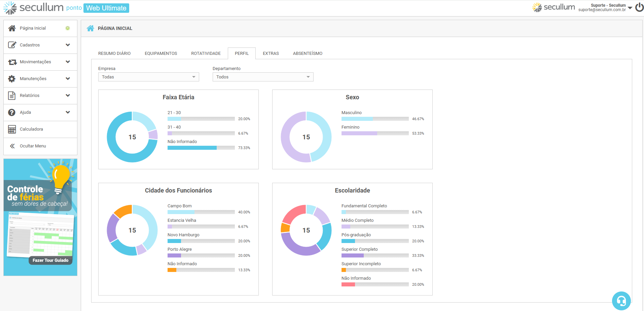Image resolution: width=644 pixels, height=311 pixels.
Task: Click the Ajuda question mark icon
Action: coord(12,112)
